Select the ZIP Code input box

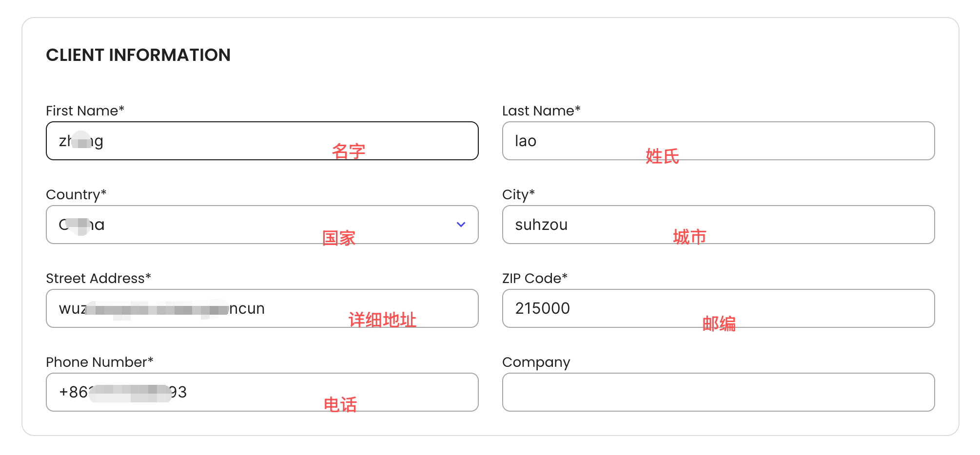pyautogui.click(x=718, y=308)
